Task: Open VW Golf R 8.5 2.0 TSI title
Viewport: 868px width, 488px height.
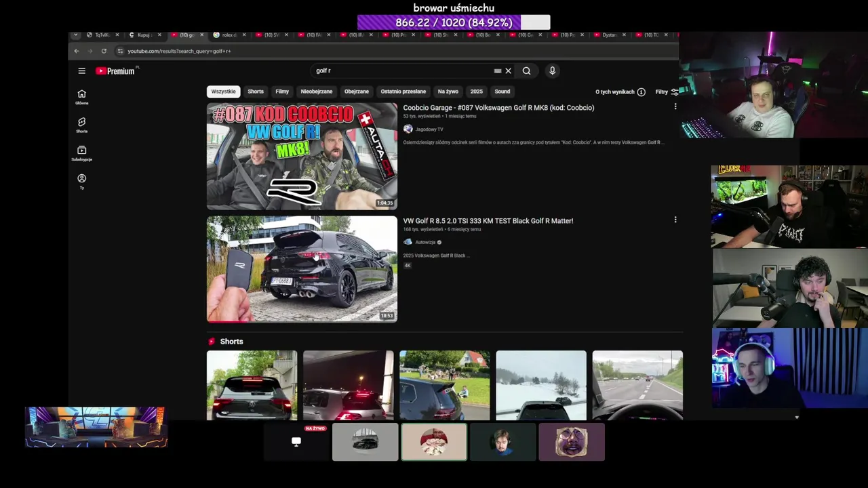Action: click(488, 220)
